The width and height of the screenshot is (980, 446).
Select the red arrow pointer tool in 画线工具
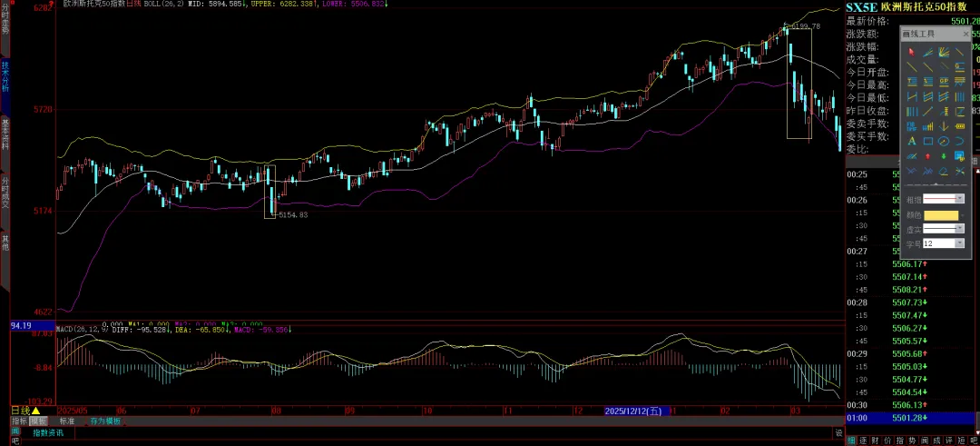coord(911,52)
